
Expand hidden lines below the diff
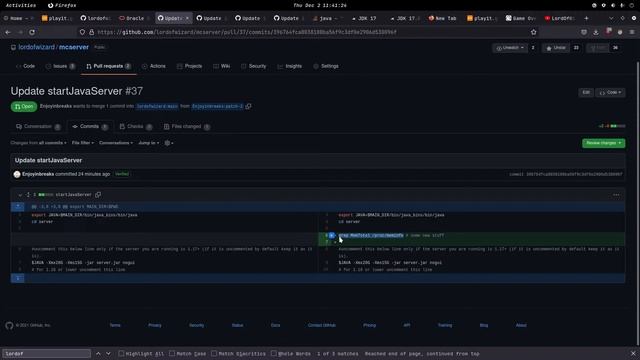point(18,278)
